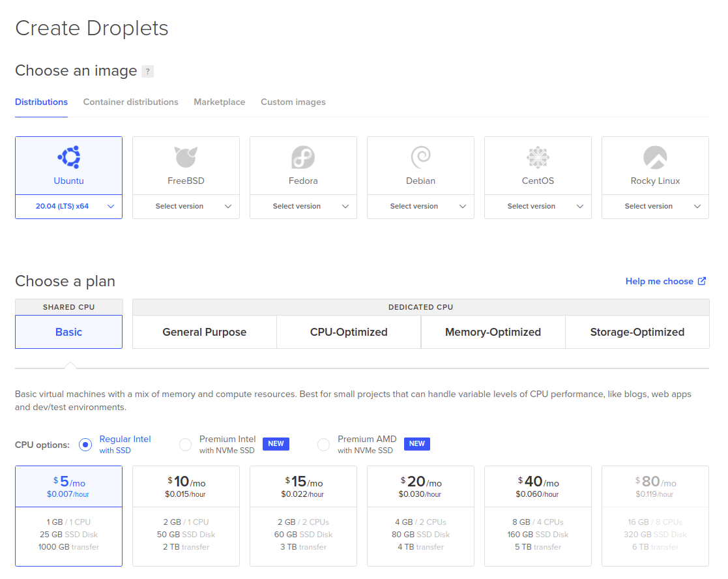
Task: Click the Choose a plan heading
Action: click(x=65, y=281)
